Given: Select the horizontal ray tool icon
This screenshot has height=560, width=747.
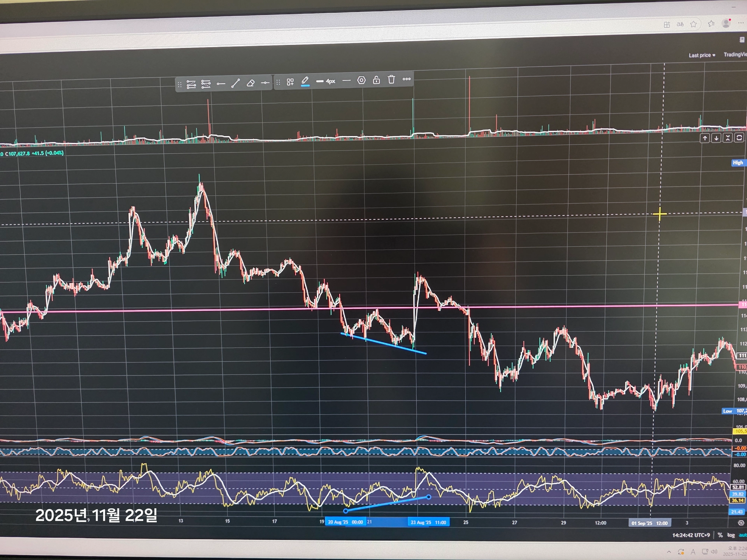Looking at the screenshot, I should coord(221,84).
